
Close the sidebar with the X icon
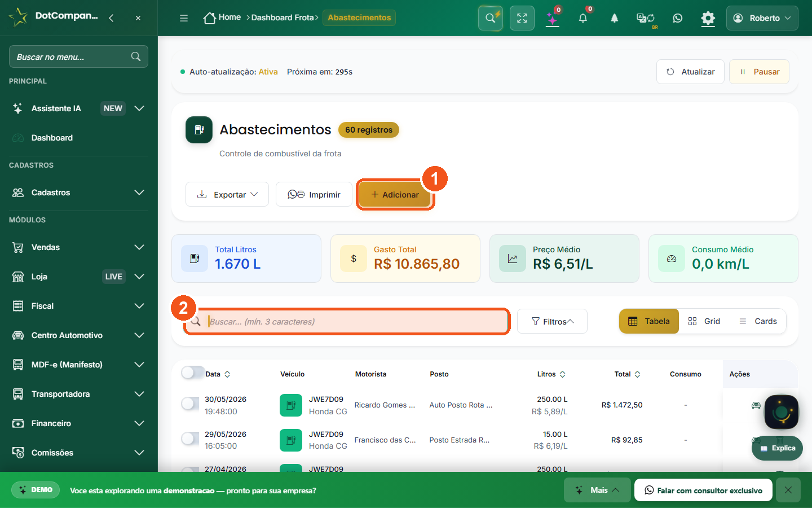(138, 18)
